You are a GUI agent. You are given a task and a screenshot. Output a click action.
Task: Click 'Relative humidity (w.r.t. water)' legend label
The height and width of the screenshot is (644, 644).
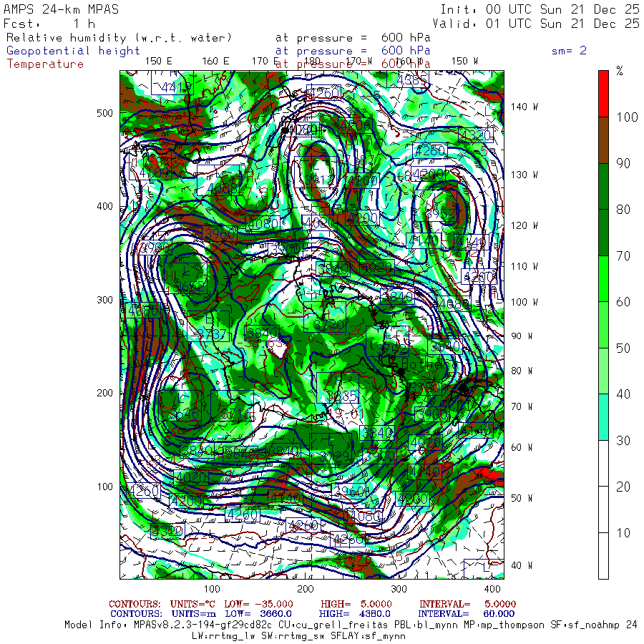[x=119, y=38]
